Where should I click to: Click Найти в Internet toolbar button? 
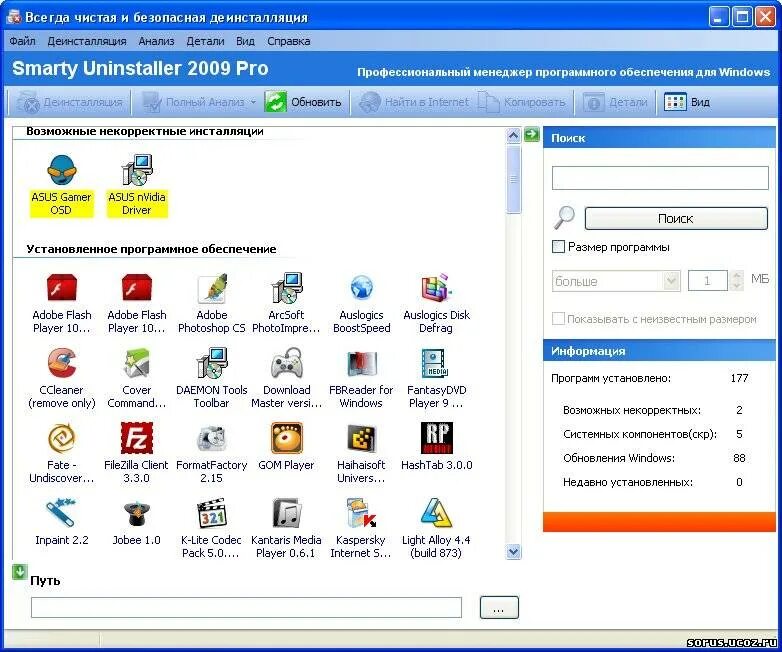[x=414, y=102]
